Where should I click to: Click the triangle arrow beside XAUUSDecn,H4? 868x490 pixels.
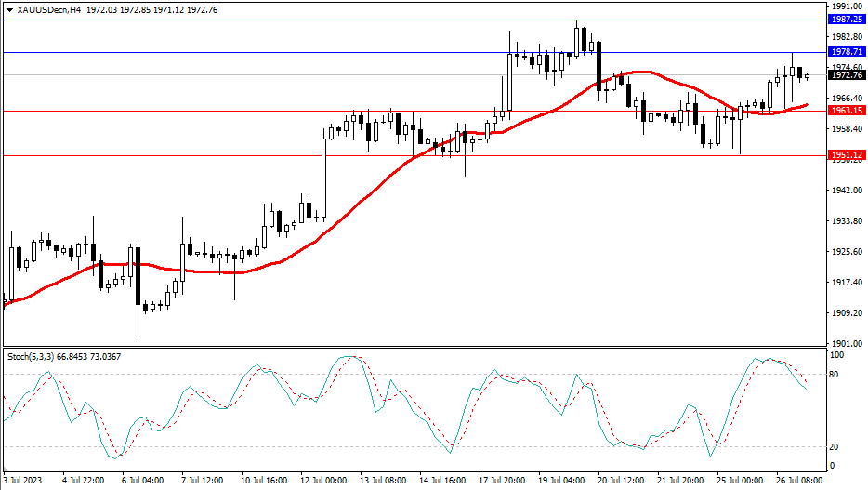pyautogui.click(x=9, y=9)
